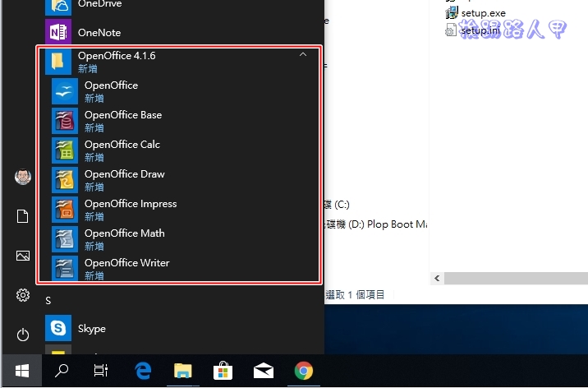Screen dimensions: 588x388
Task: Open Settings gear in Start sidebar
Action: click(x=22, y=295)
